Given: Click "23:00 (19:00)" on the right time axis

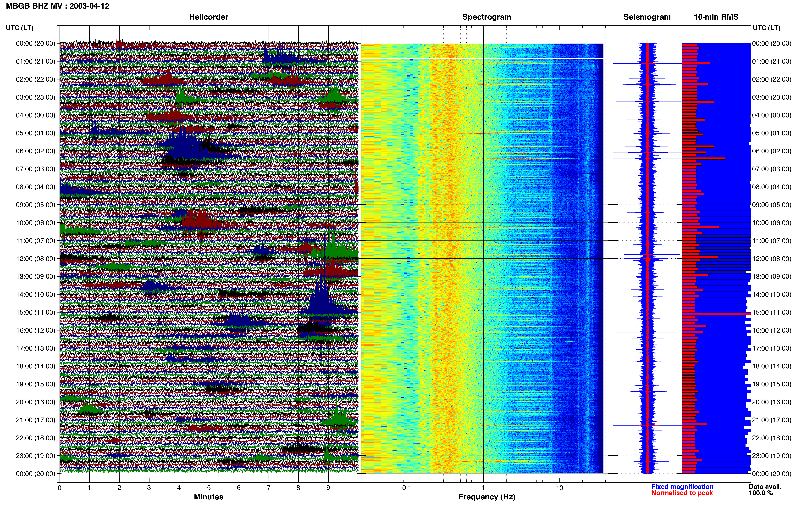Looking at the screenshot, I should (x=772, y=456).
